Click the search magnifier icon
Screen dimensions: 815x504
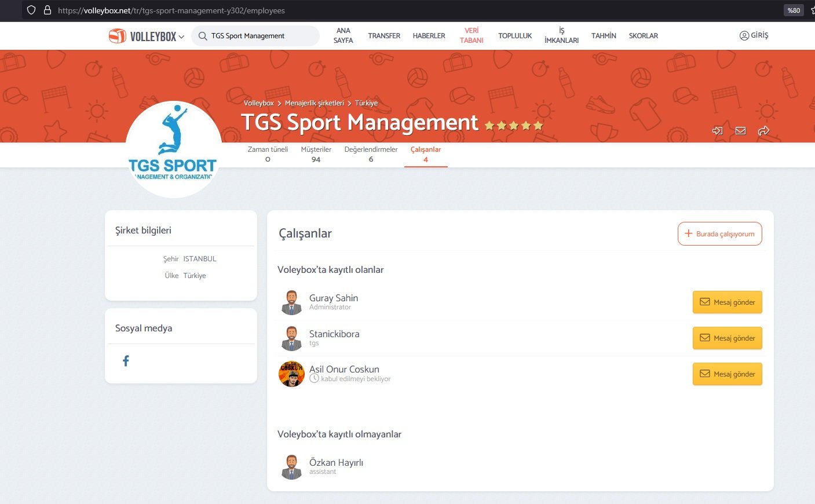pos(203,36)
